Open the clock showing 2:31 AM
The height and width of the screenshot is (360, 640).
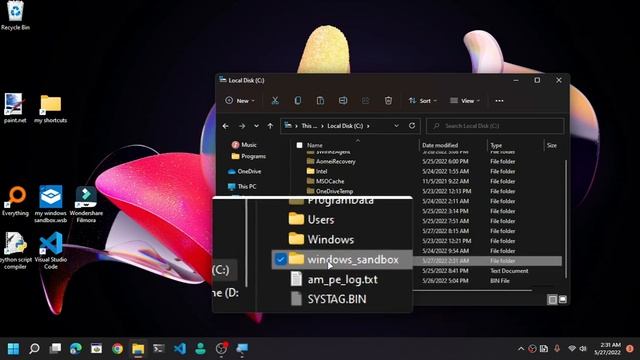point(608,349)
